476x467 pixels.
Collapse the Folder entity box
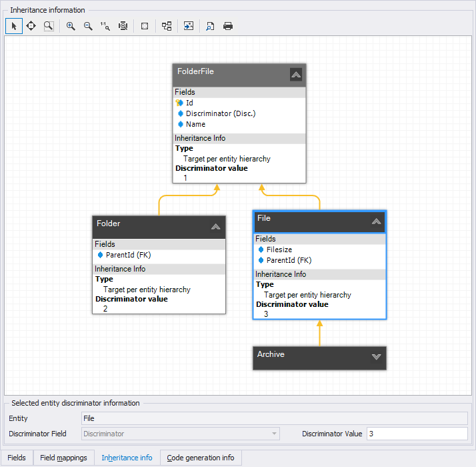coord(215,227)
